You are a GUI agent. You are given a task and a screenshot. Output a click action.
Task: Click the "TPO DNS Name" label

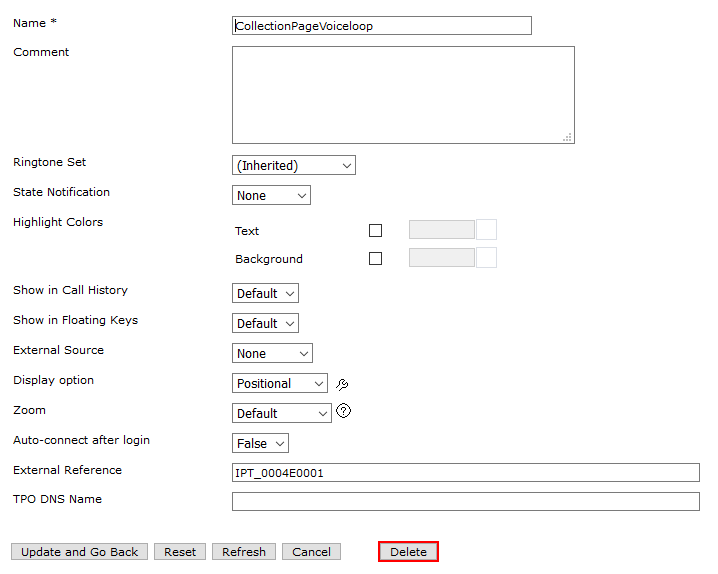[x=58, y=499]
